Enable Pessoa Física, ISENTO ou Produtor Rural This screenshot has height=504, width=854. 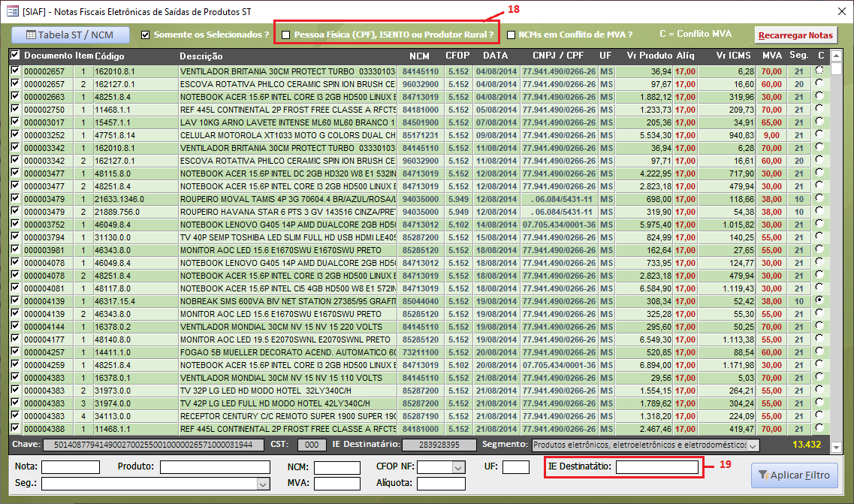285,35
